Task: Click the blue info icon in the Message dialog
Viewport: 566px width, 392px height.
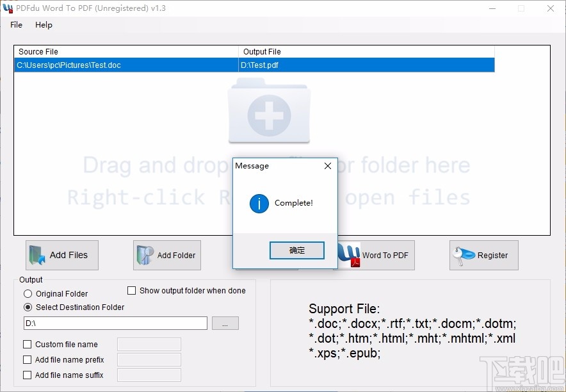Action: pos(258,204)
